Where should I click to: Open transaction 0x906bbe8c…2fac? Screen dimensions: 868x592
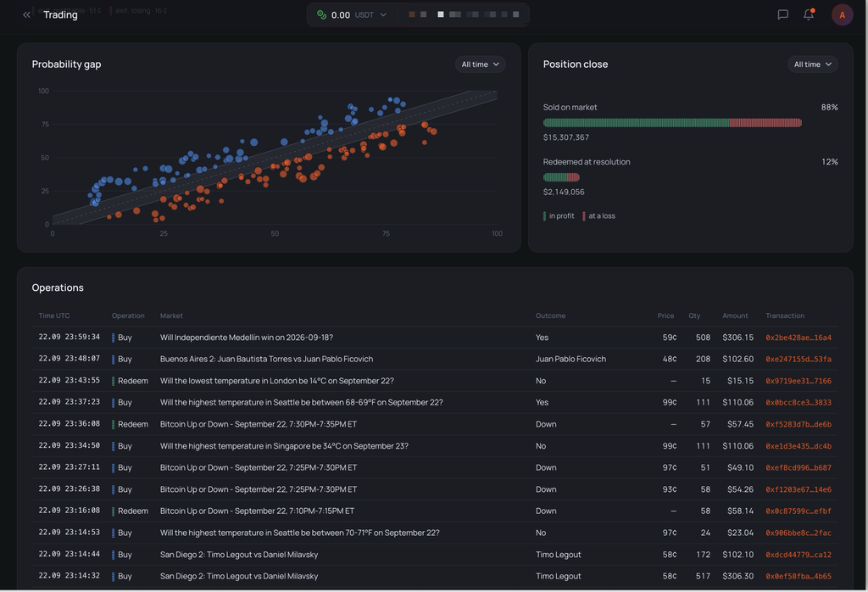(x=798, y=533)
